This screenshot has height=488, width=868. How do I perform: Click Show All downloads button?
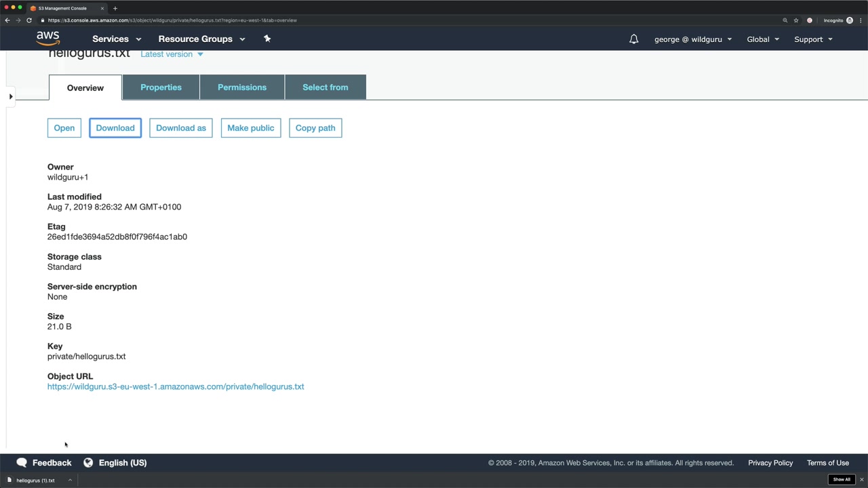(842, 480)
